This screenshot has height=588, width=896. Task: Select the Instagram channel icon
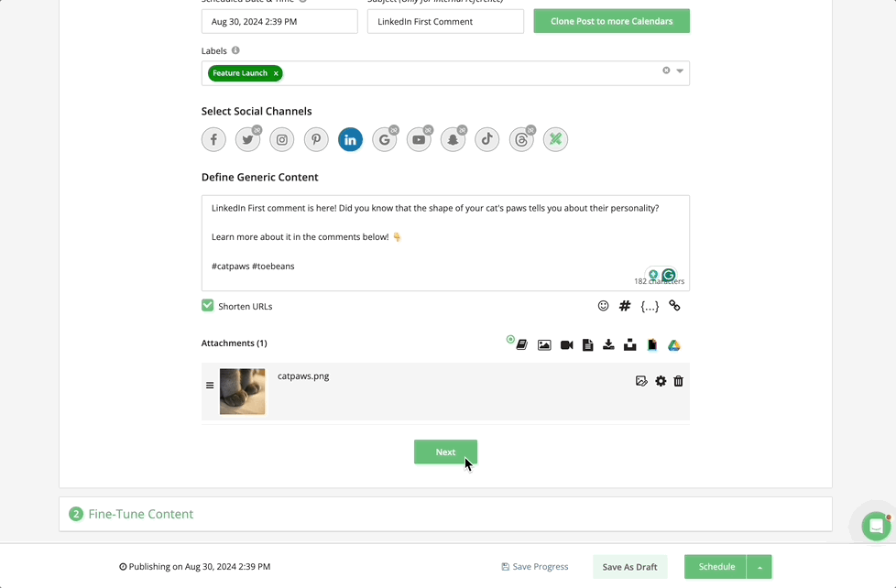(282, 139)
